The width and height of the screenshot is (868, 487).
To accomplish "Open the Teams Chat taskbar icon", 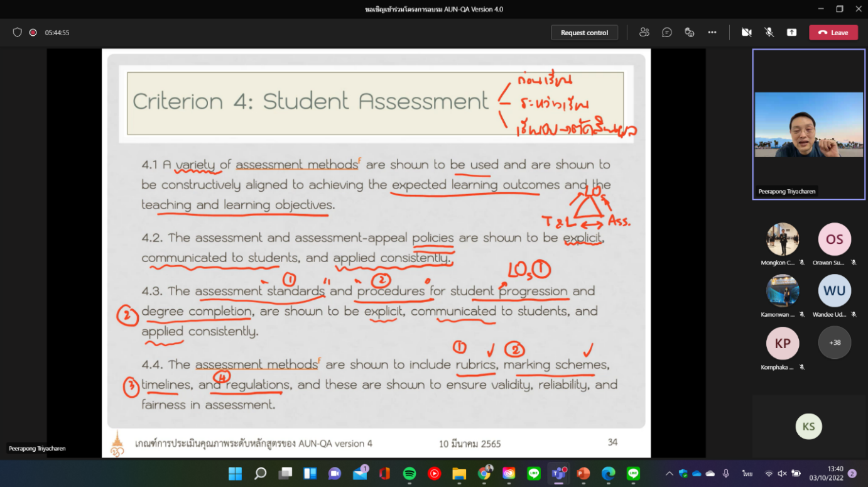I will tap(335, 473).
